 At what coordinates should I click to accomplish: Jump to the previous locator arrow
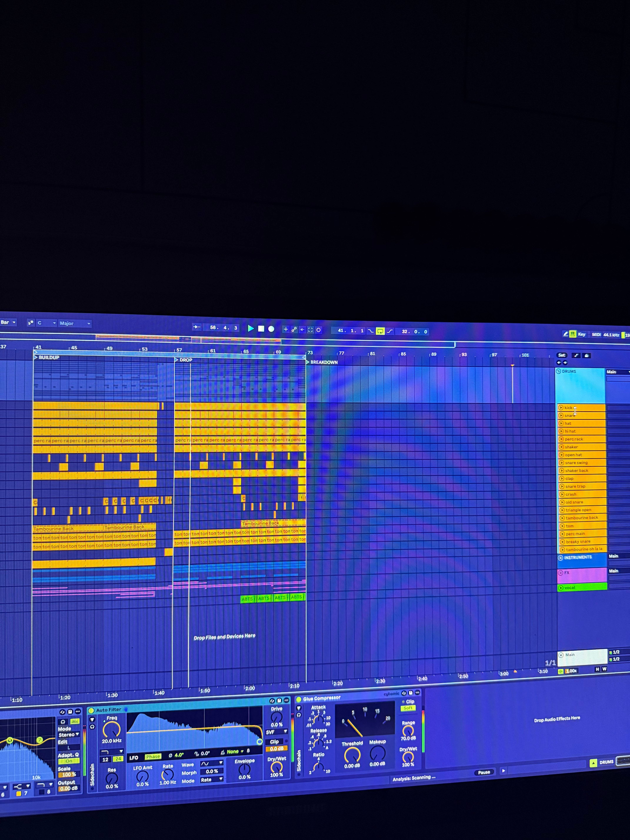(x=559, y=363)
